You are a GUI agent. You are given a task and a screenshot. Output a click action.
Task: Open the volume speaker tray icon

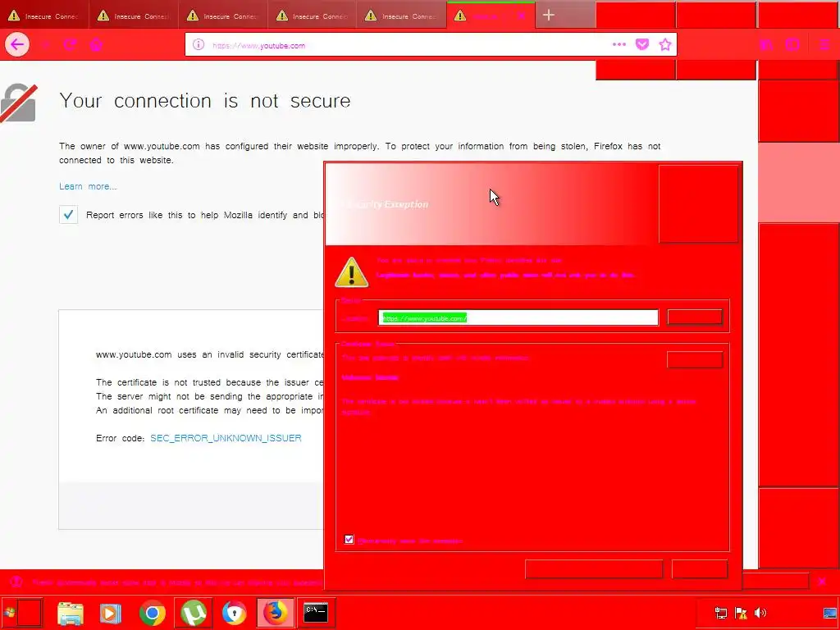click(760, 613)
